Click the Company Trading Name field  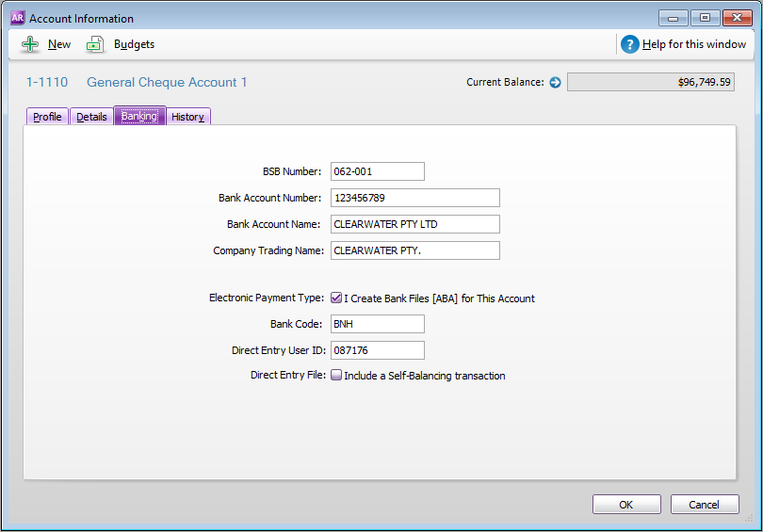[x=414, y=250]
